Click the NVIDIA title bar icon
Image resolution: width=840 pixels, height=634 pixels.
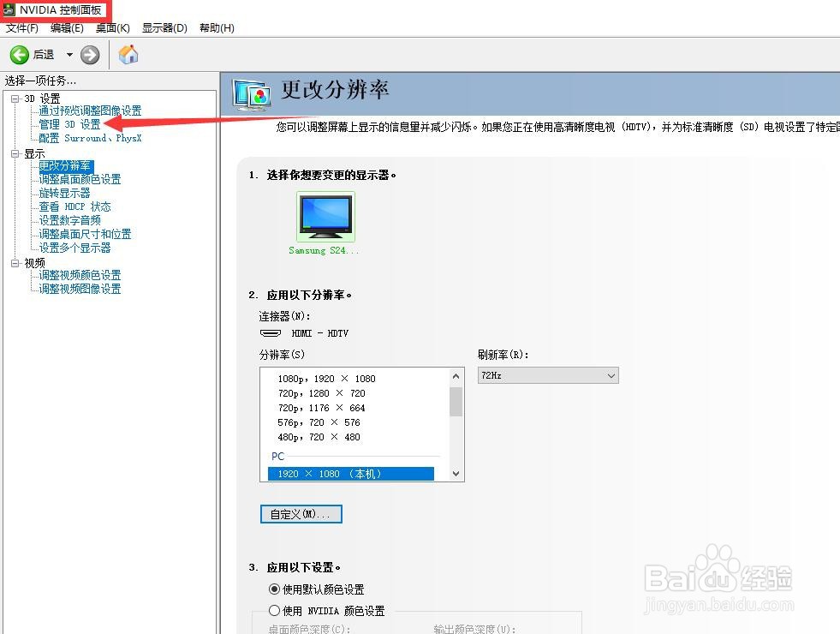click(x=9, y=9)
